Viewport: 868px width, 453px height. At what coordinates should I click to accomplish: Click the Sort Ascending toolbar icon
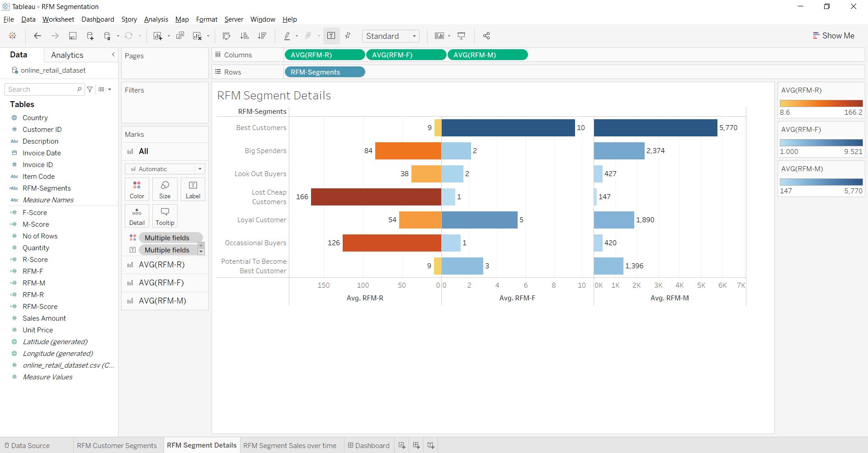pyautogui.click(x=244, y=36)
